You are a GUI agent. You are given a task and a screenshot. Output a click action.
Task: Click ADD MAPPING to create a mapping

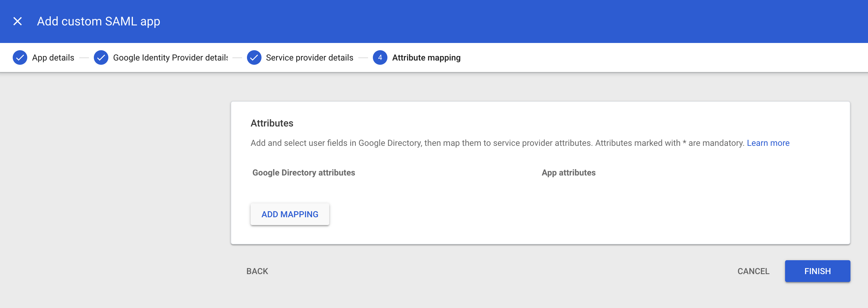tap(290, 214)
